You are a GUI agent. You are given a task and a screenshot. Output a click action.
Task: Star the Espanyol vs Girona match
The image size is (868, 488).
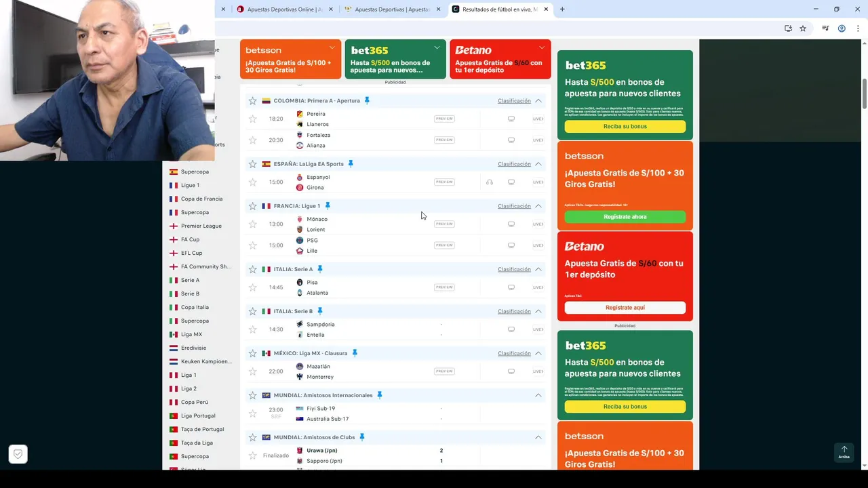pos(252,182)
